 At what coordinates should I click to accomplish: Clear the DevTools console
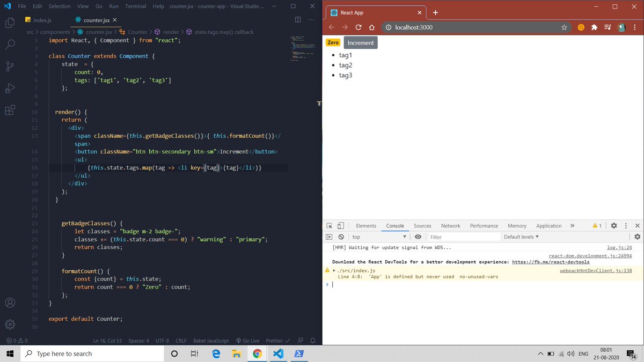(x=341, y=237)
